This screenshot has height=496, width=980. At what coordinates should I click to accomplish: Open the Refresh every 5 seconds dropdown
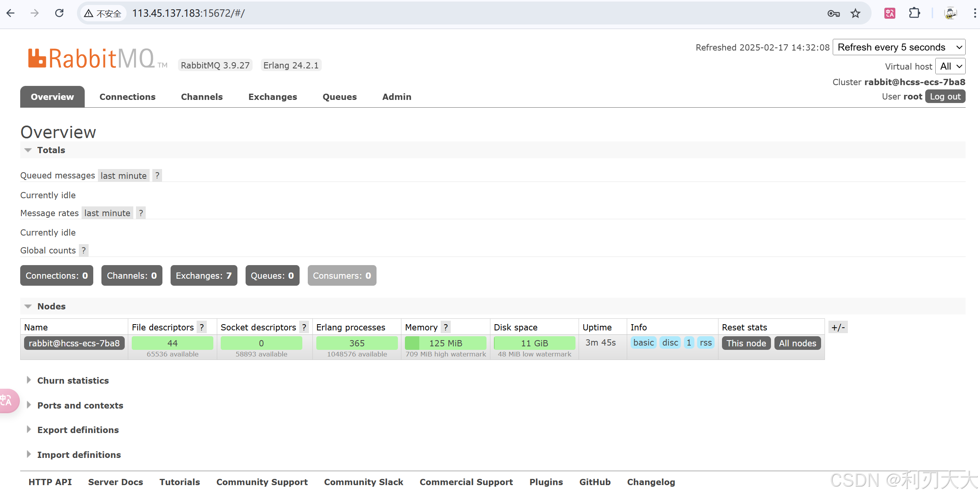point(899,47)
